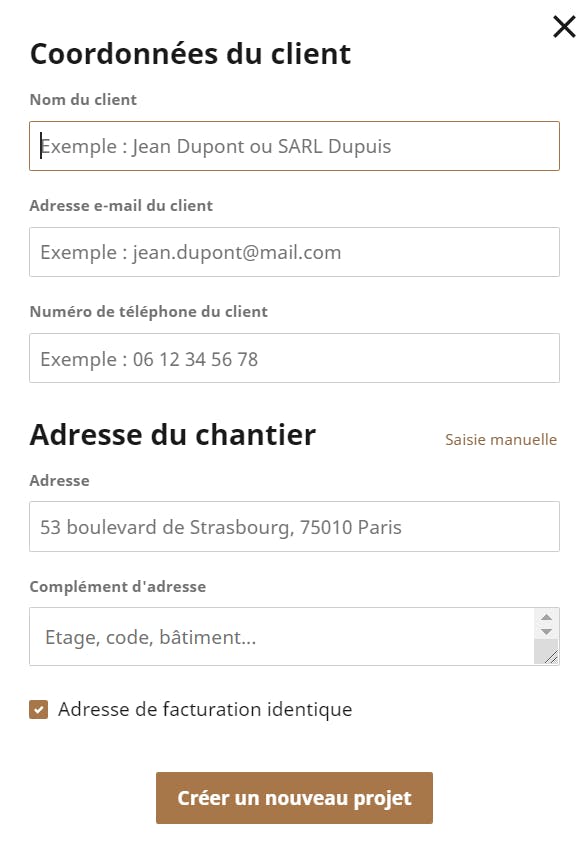Click the textarea scroll up arrow

[x=546, y=617]
